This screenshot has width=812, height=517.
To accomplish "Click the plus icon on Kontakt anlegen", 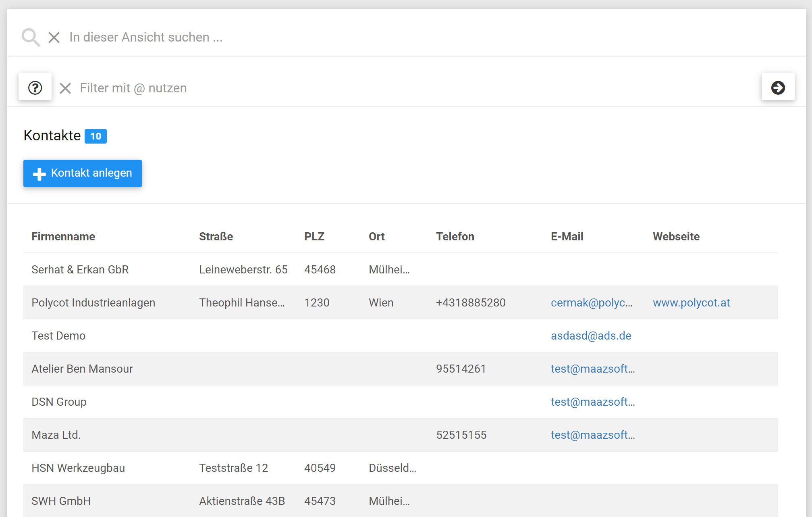I will point(39,174).
